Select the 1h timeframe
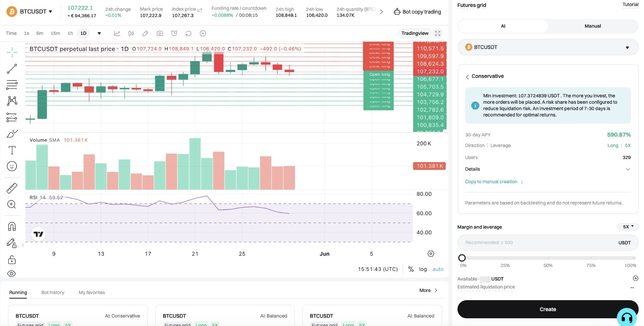This screenshot has height=326, width=644. pyautogui.click(x=70, y=33)
